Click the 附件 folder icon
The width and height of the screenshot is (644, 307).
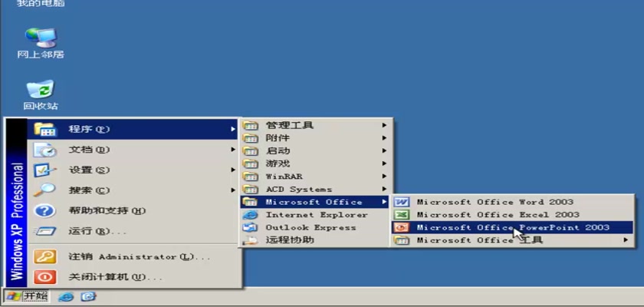250,137
